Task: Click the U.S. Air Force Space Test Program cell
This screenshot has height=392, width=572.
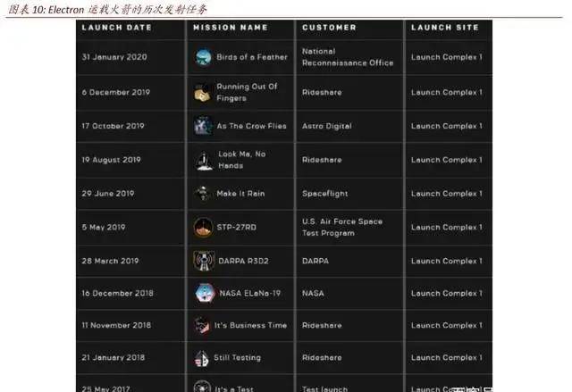Action: (342, 228)
